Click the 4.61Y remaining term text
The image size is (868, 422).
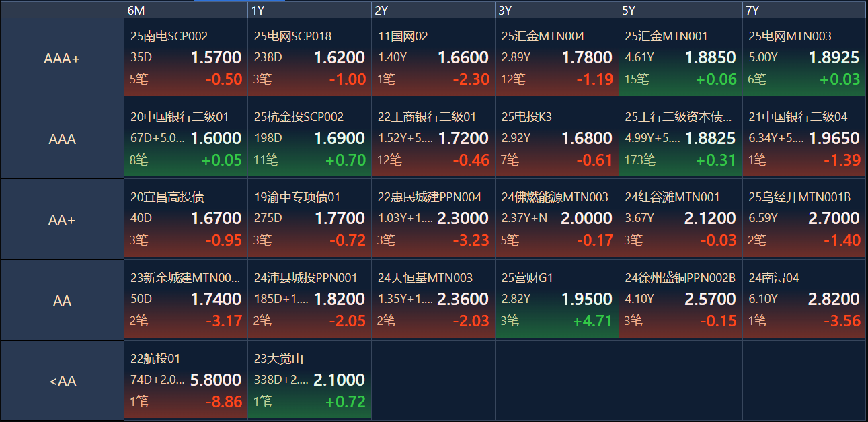point(639,58)
